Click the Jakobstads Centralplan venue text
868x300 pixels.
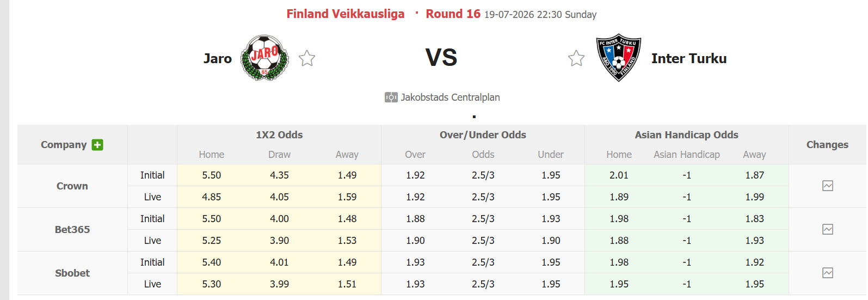point(451,97)
